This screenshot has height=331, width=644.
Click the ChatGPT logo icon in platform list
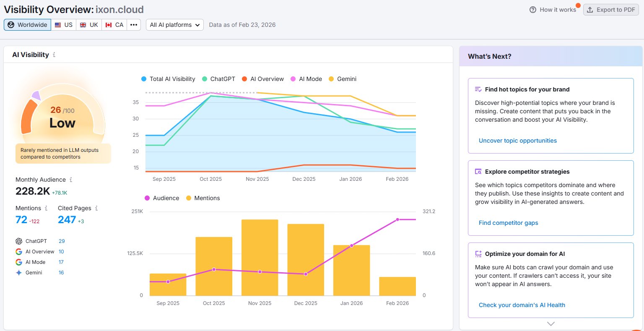pyautogui.click(x=19, y=241)
